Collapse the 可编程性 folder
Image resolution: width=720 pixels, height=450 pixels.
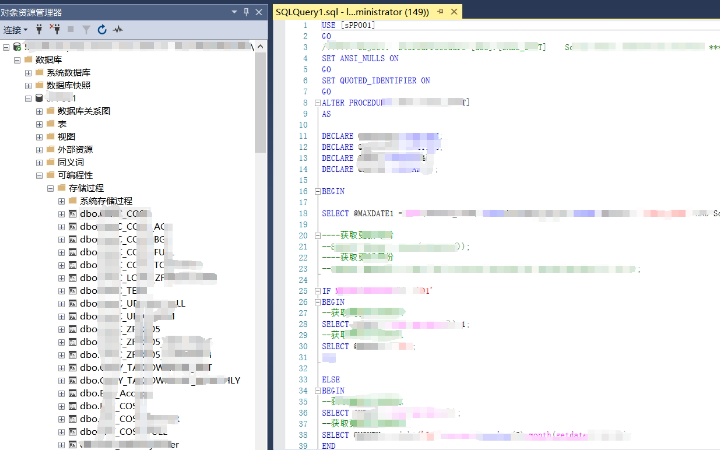(39, 175)
